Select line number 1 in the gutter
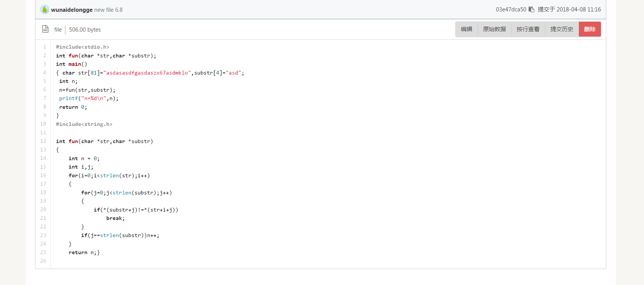Viewport: 644px width, 285px height. coord(45,47)
